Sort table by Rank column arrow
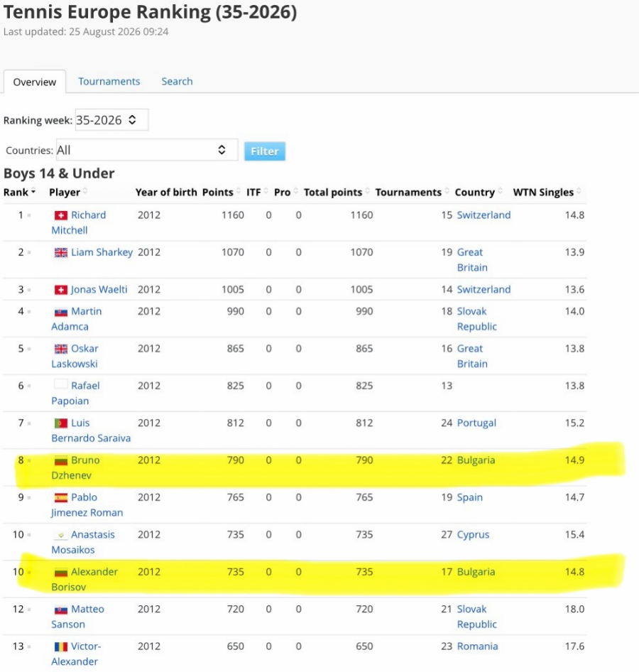 point(33,192)
